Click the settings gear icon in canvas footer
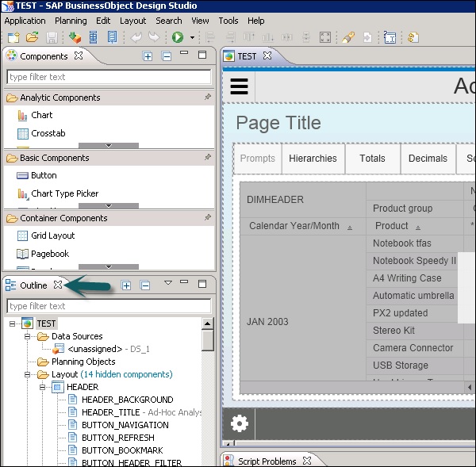Viewport: 476px width, 467px height. 239,423
